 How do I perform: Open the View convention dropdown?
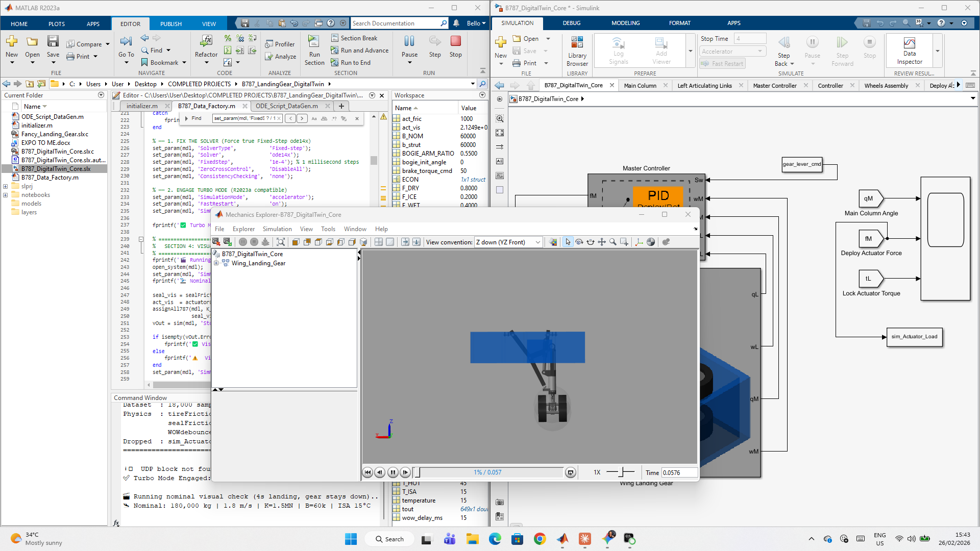pyautogui.click(x=508, y=242)
